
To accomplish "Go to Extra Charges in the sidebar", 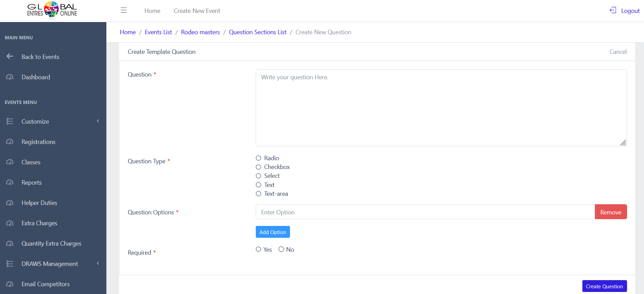I will pyautogui.click(x=39, y=223).
